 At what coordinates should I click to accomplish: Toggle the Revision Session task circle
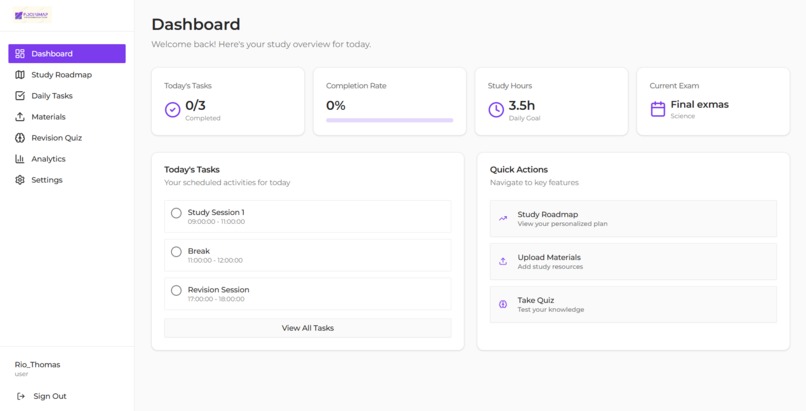[x=176, y=290]
